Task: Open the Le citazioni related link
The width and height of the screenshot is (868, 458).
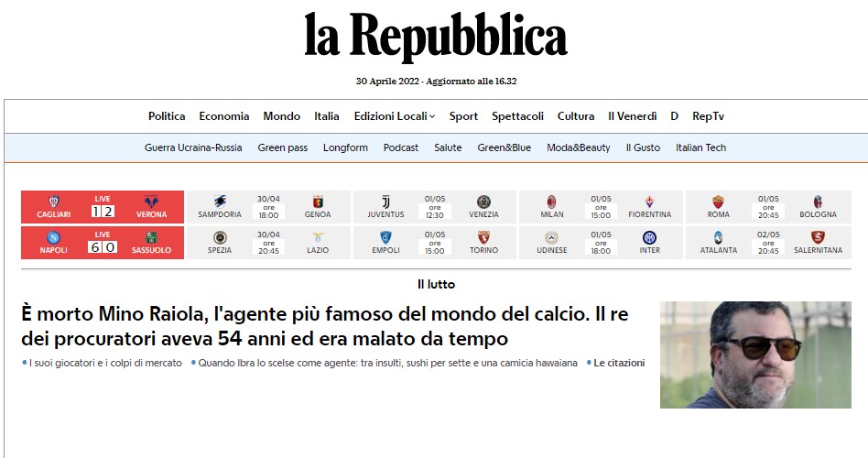Action: (x=618, y=363)
